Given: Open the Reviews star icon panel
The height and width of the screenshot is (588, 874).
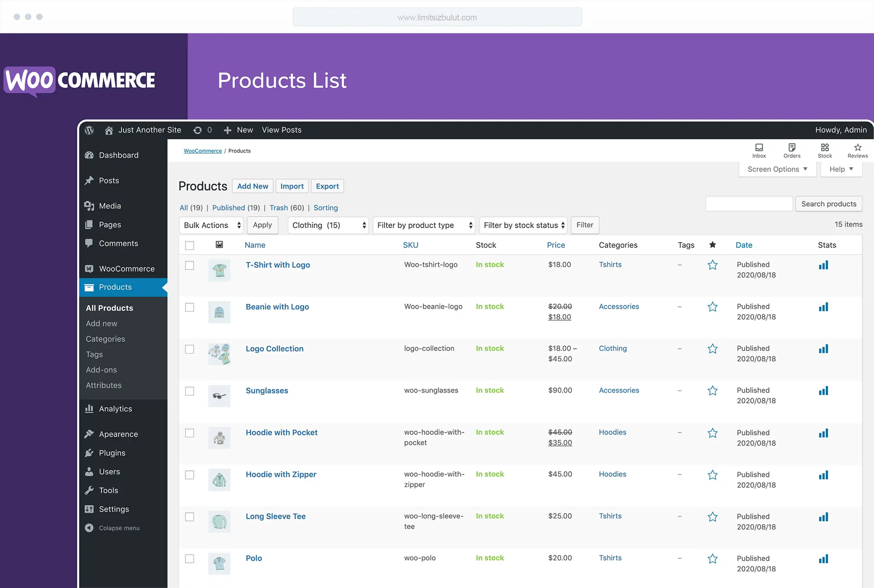Looking at the screenshot, I should [857, 148].
